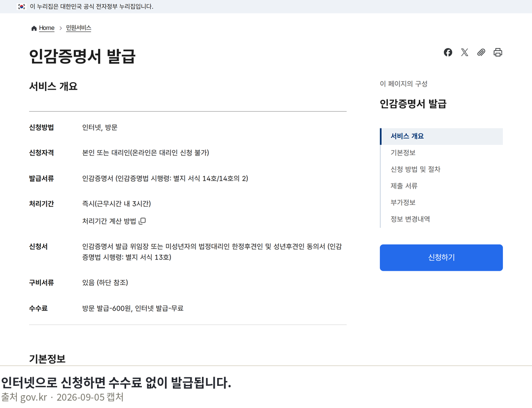Click the value 인터넷, 방문
532x408 pixels.
point(100,127)
